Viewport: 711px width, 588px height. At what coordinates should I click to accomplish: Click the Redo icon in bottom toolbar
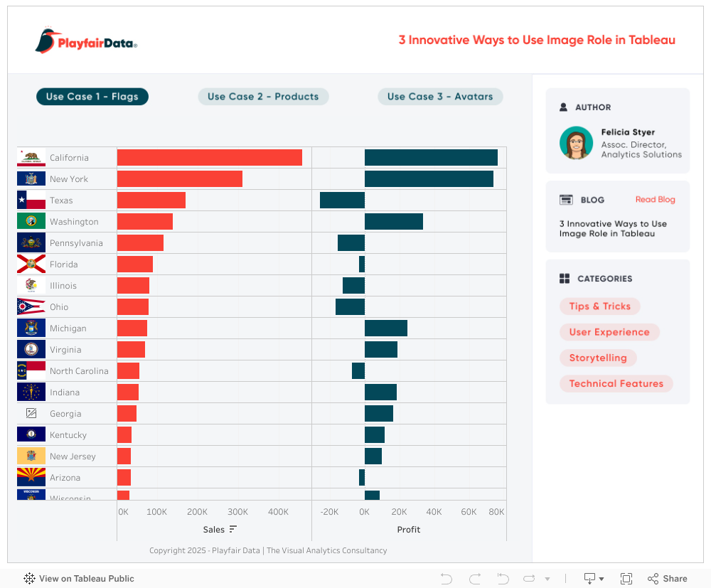click(475, 579)
